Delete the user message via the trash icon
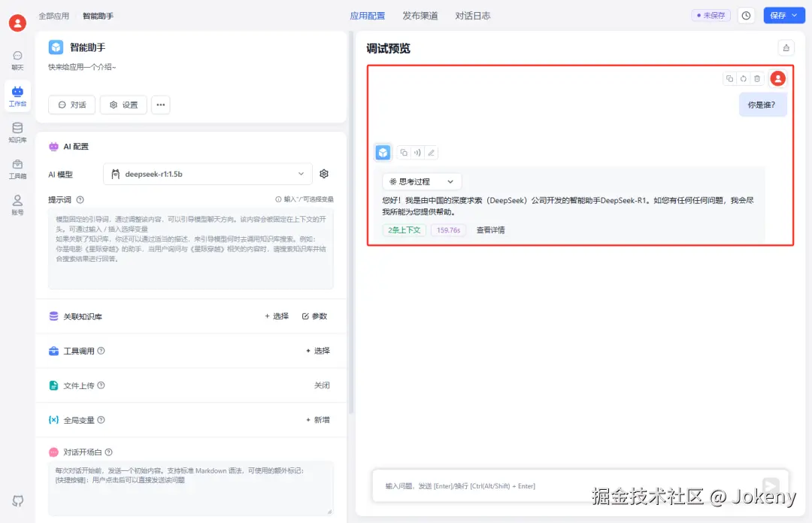812x523 pixels. tap(756, 79)
